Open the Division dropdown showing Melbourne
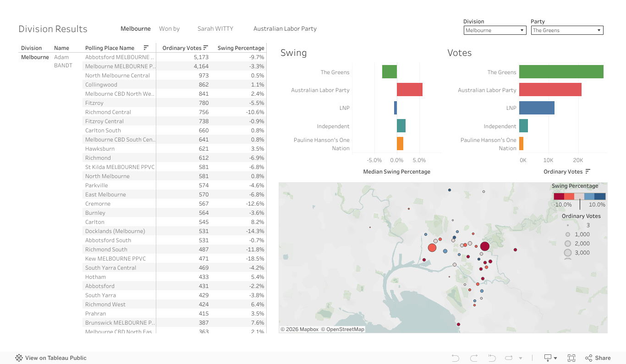This screenshot has height=364, width=626. (x=494, y=30)
